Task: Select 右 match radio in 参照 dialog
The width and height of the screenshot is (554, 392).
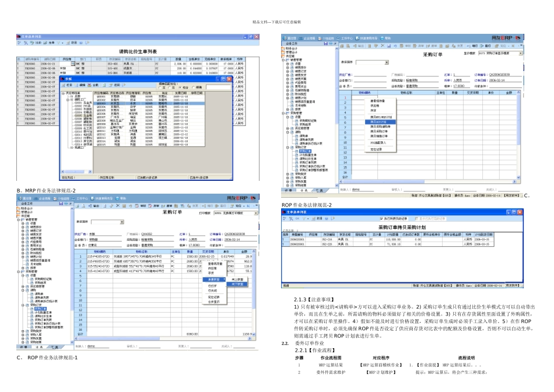Action: point(170,87)
